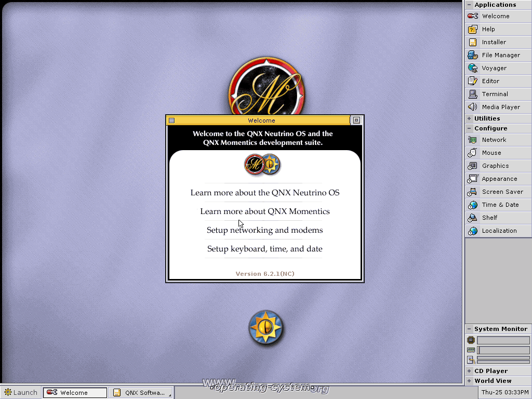Click the Localization label in Configure
532x399 pixels.
tap(499, 231)
